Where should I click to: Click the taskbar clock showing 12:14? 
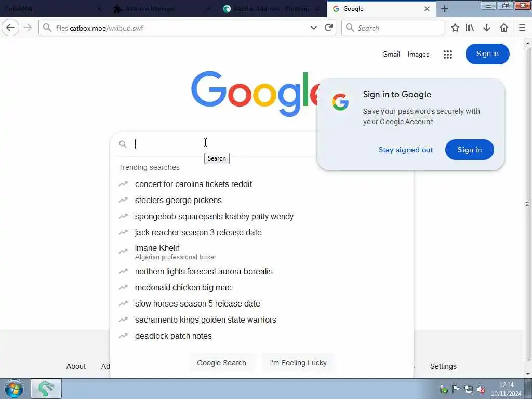point(506,389)
